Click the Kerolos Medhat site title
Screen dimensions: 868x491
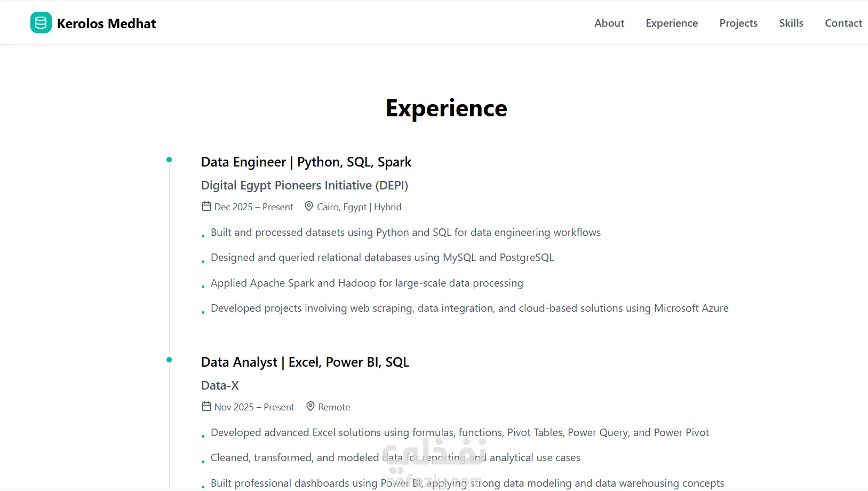point(106,23)
